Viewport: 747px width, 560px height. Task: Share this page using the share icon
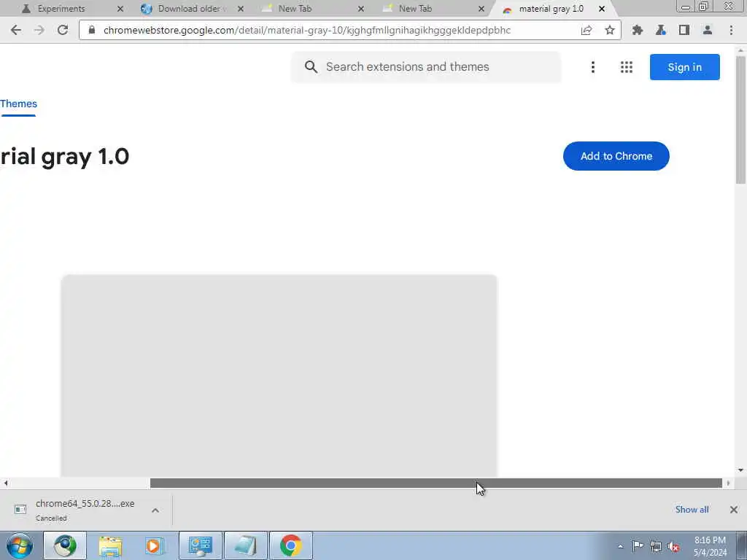click(x=587, y=30)
